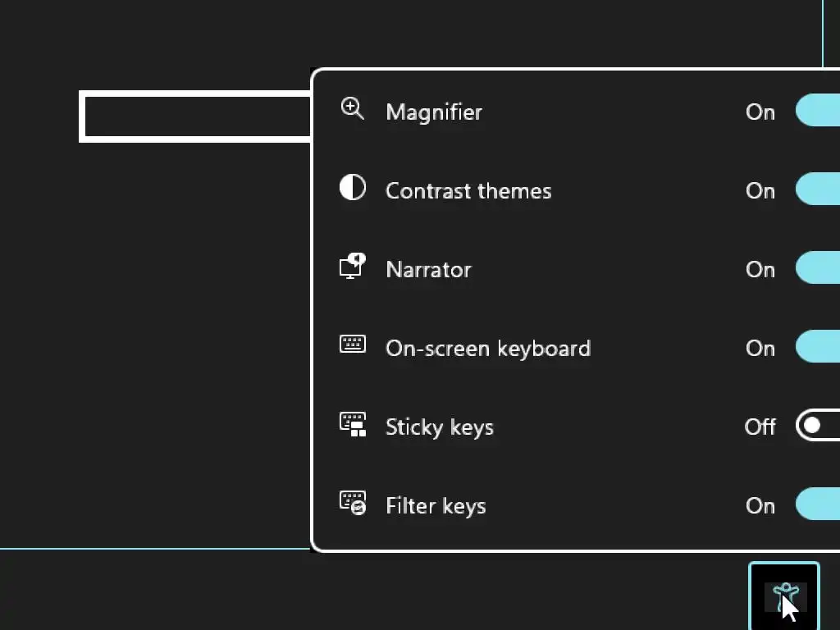Viewport: 840px width, 630px height.
Task: Click the Narrator monitor icon
Action: coord(353,267)
